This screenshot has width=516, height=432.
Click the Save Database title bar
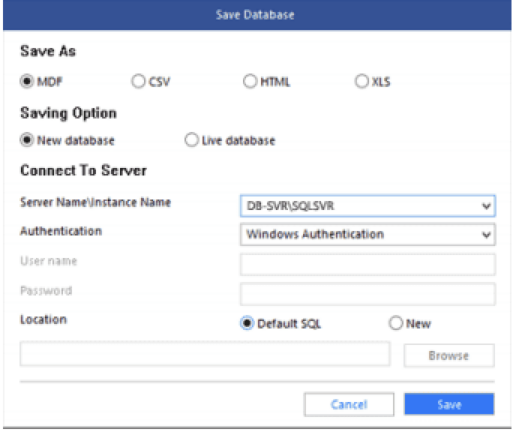[x=257, y=15]
